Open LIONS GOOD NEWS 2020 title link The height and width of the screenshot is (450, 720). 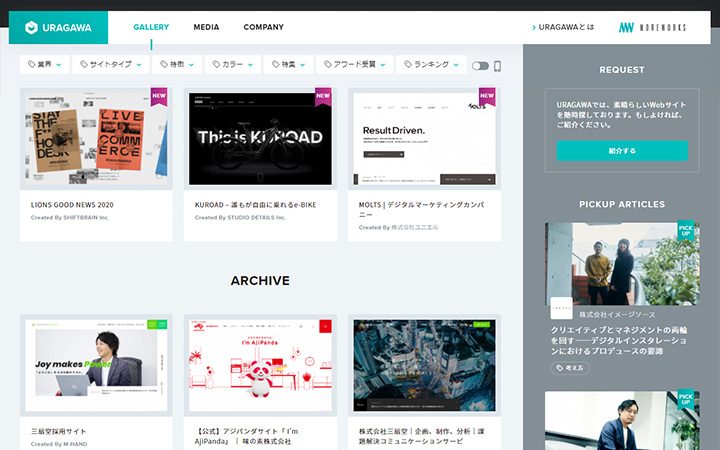point(72,205)
